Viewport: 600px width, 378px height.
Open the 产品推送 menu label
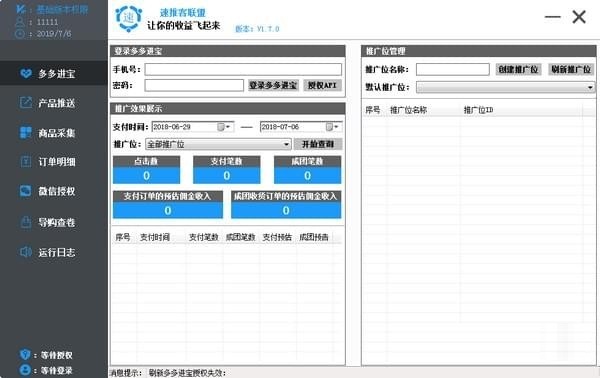pos(57,103)
